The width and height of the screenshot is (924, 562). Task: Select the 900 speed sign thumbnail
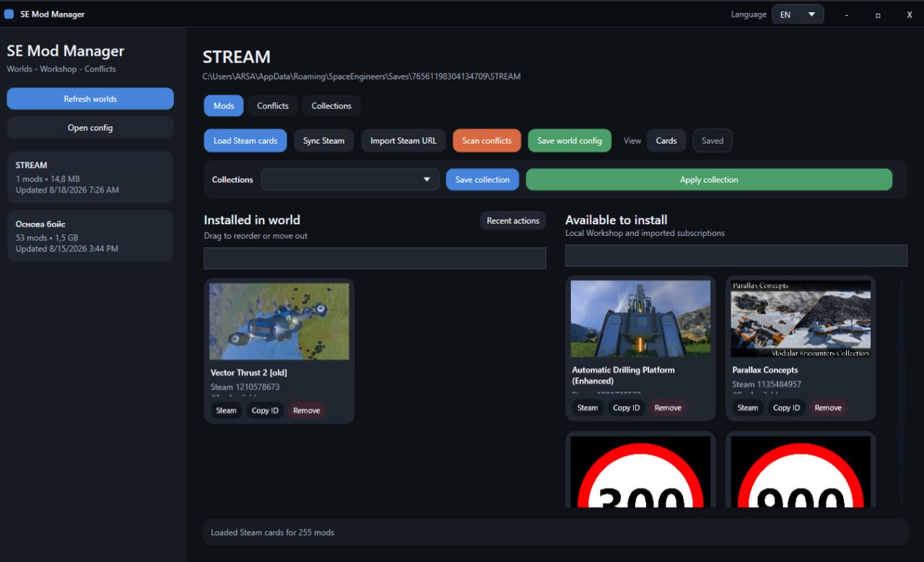(x=801, y=471)
